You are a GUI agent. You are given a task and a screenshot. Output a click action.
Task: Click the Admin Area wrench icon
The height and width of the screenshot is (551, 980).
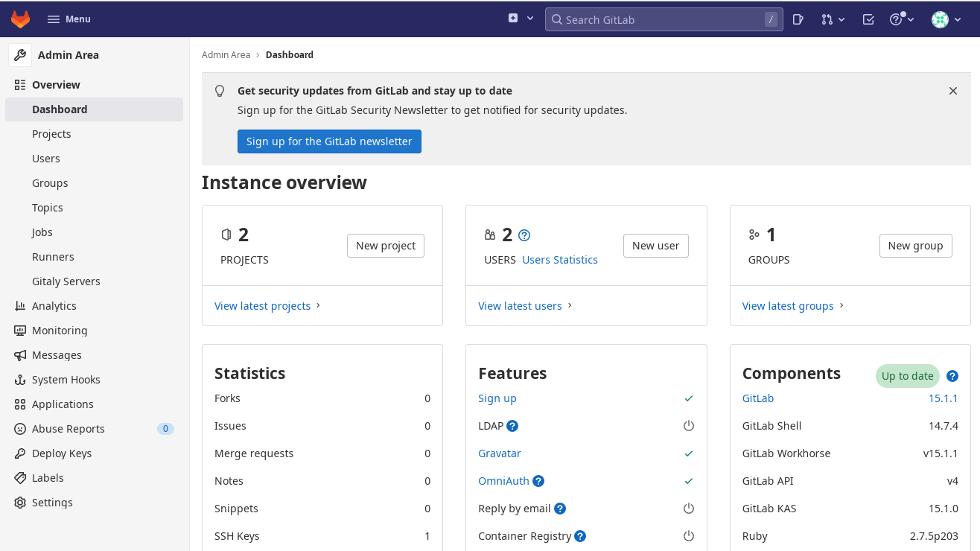(x=19, y=54)
